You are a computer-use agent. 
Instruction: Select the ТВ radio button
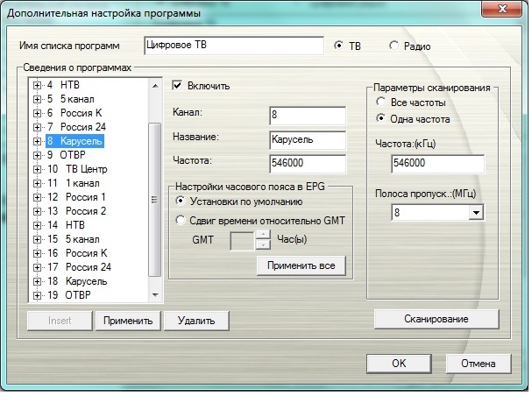(338, 45)
